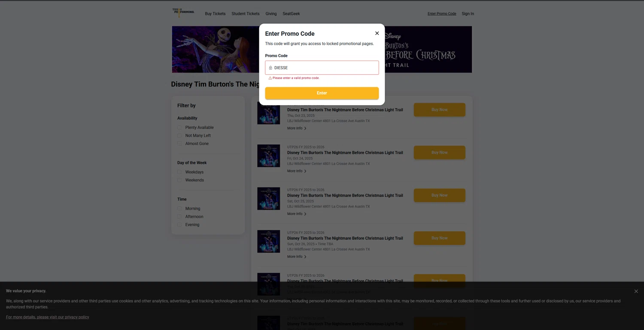Open thumbnail of Fri, Oct 24 event

(269, 156)
